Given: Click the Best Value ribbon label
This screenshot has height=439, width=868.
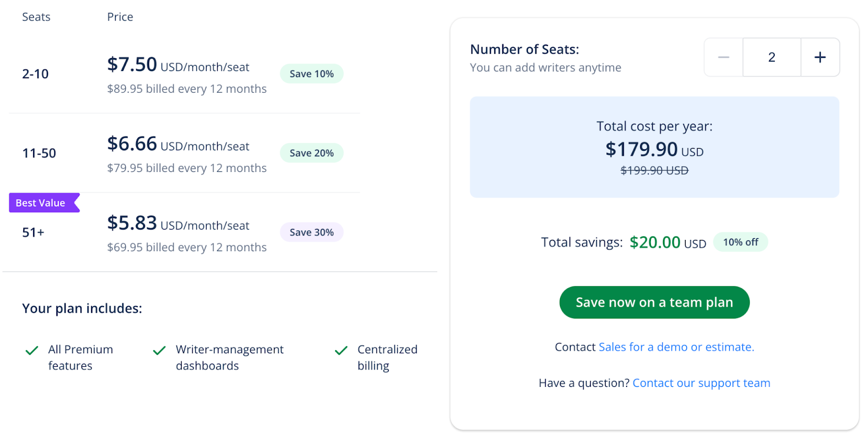Looking at the screenshot, I should click(x=41, y=203).
